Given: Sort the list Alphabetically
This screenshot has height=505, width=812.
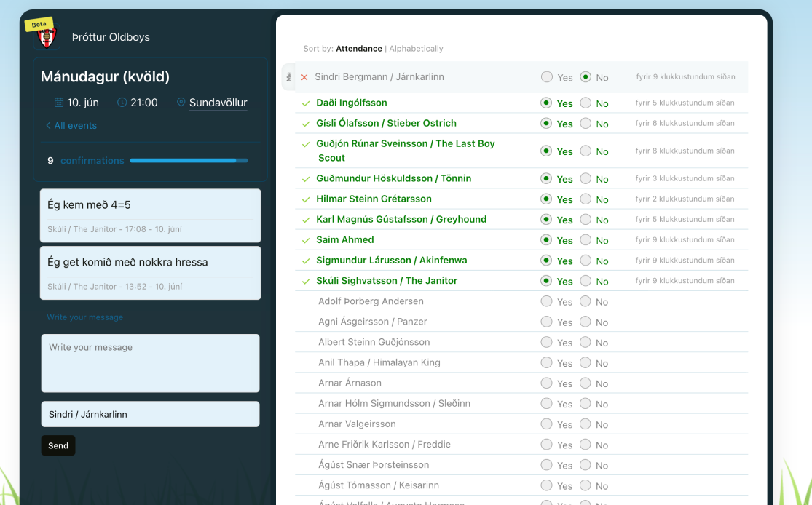Looking at the screenshot, I should pos(416,49).
